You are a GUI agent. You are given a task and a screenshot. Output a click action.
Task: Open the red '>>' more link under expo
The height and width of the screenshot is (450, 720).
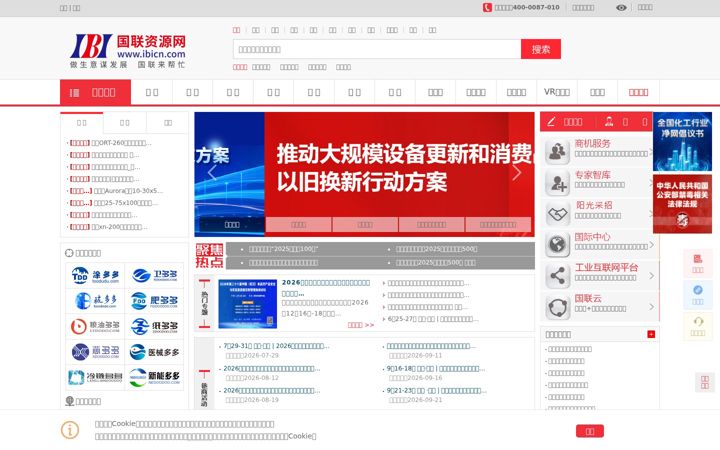[x=360, y=325]
